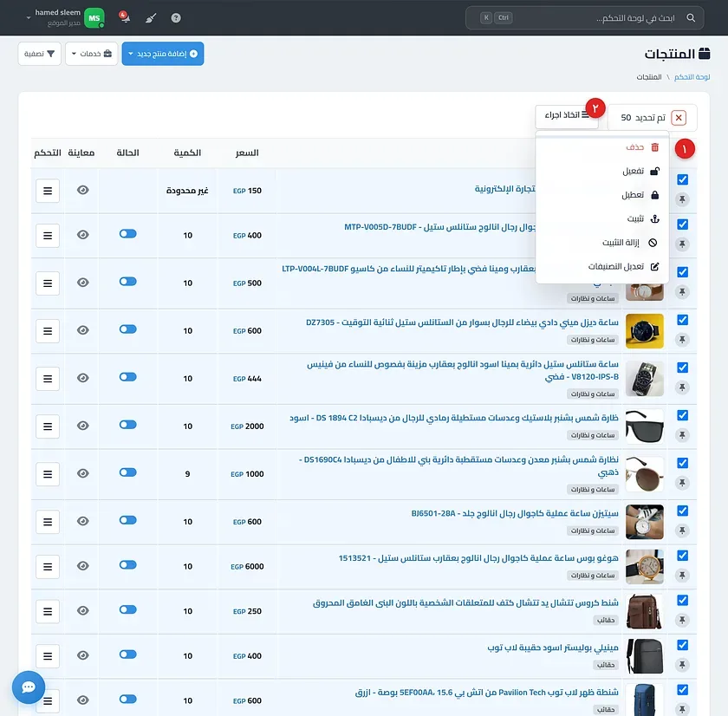
Task: Open control menu for EGP 400 laptop bag row
Action: click(x=48, y=656)
